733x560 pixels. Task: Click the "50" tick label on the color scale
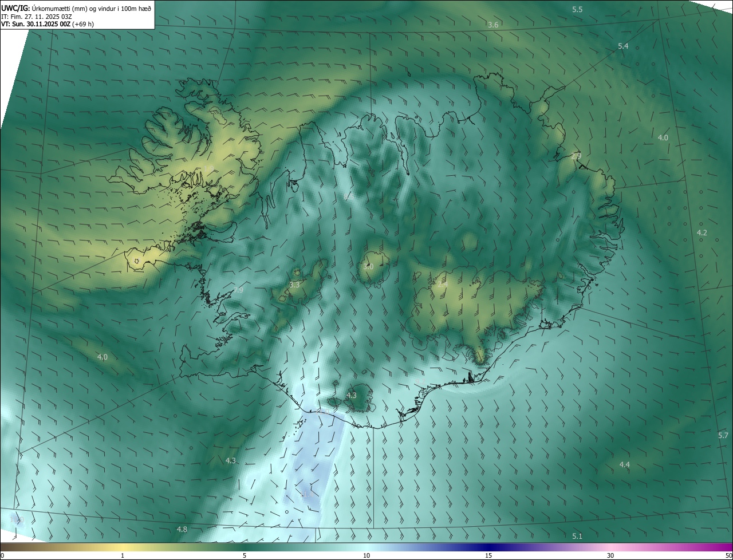(728, 555)
